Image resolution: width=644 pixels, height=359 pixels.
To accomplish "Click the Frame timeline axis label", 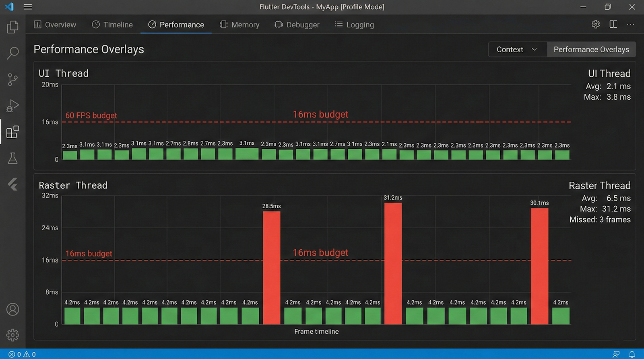I will (316, 332).
